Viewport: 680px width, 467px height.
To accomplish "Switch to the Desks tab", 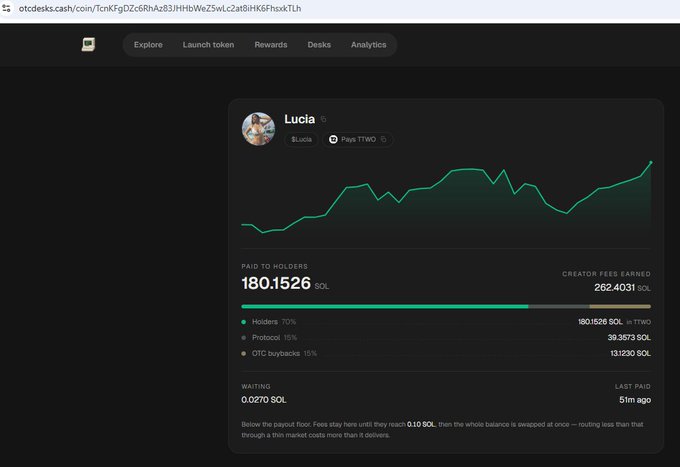I will point(319,45).
